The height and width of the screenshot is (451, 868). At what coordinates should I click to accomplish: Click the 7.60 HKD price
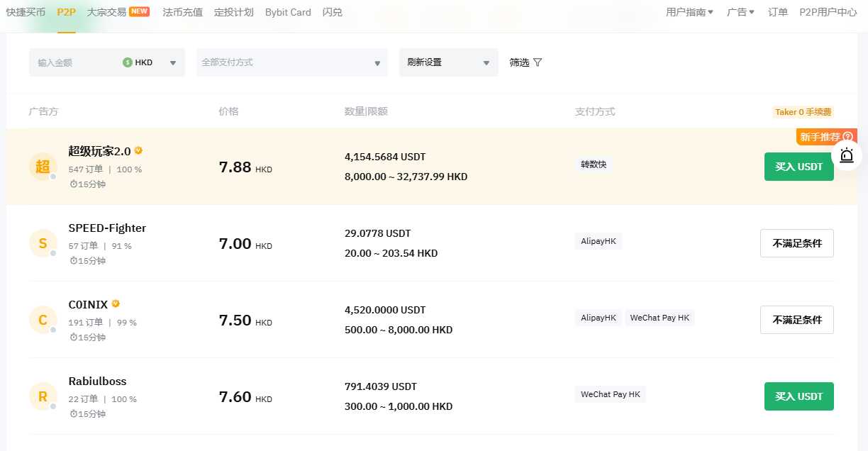pyautogui.click(x=245, y=397)
